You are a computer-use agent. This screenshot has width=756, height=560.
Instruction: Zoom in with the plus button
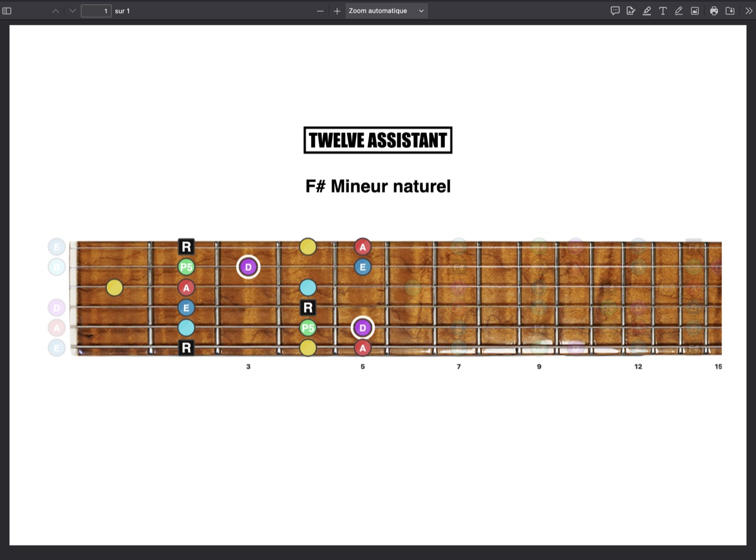[x=337, y=11]
